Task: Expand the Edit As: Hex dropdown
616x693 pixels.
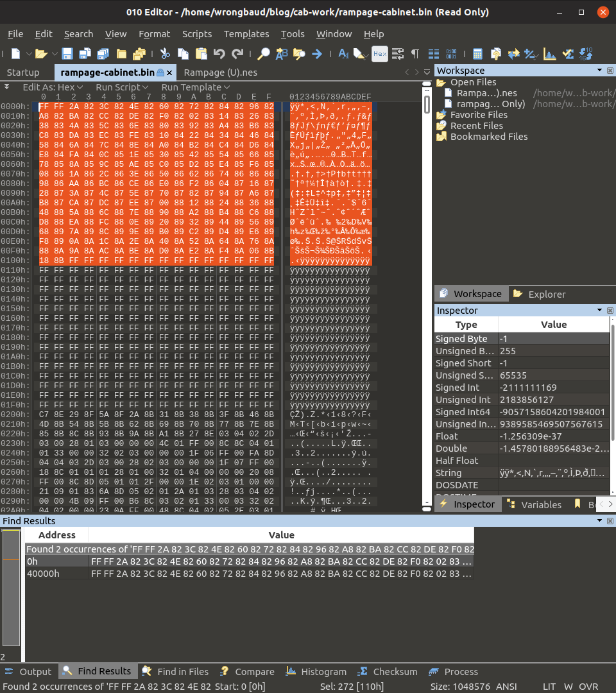Action: [x=53, y=87]
